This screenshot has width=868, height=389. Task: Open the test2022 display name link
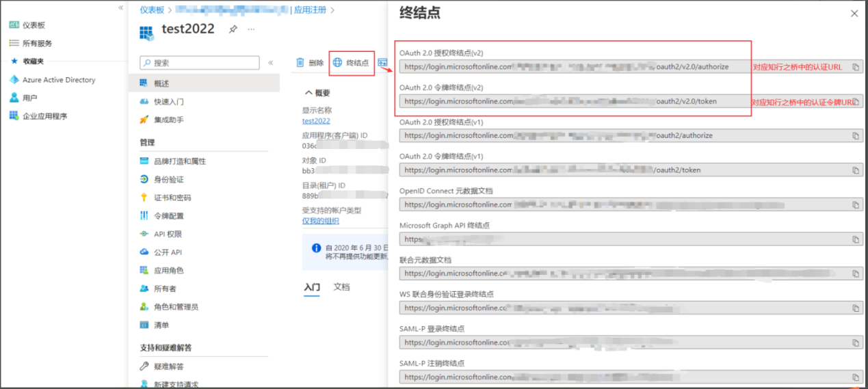[316, 121]
